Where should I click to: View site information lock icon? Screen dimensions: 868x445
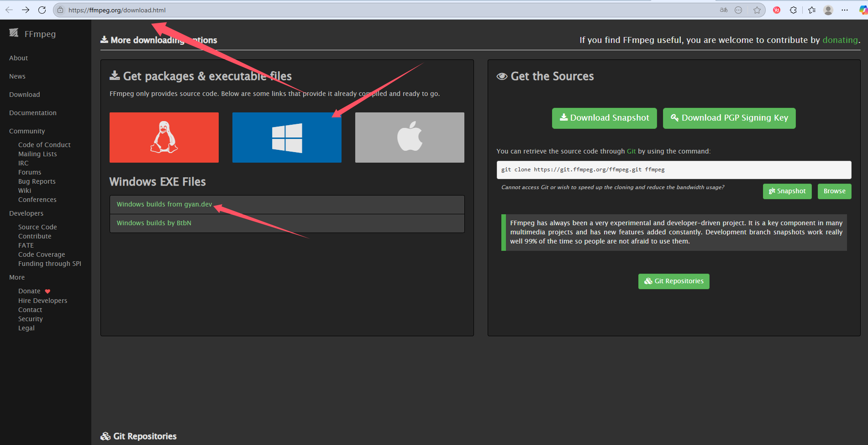point(60,10)
